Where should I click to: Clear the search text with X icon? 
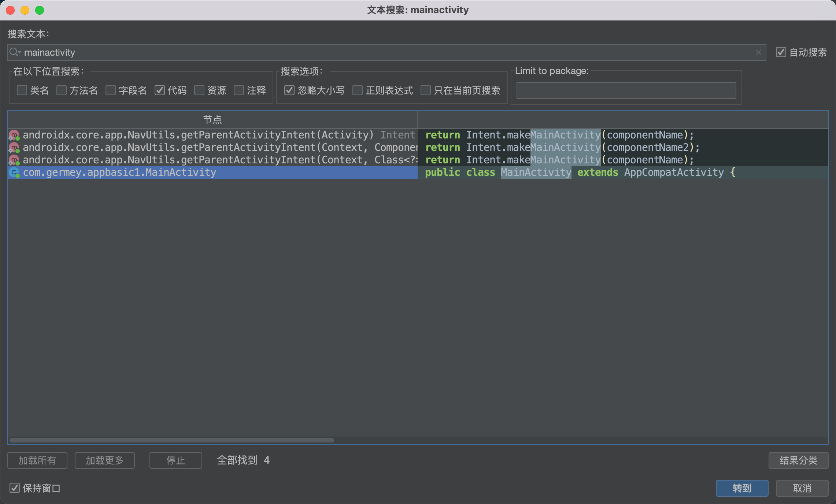coord(758,52)
